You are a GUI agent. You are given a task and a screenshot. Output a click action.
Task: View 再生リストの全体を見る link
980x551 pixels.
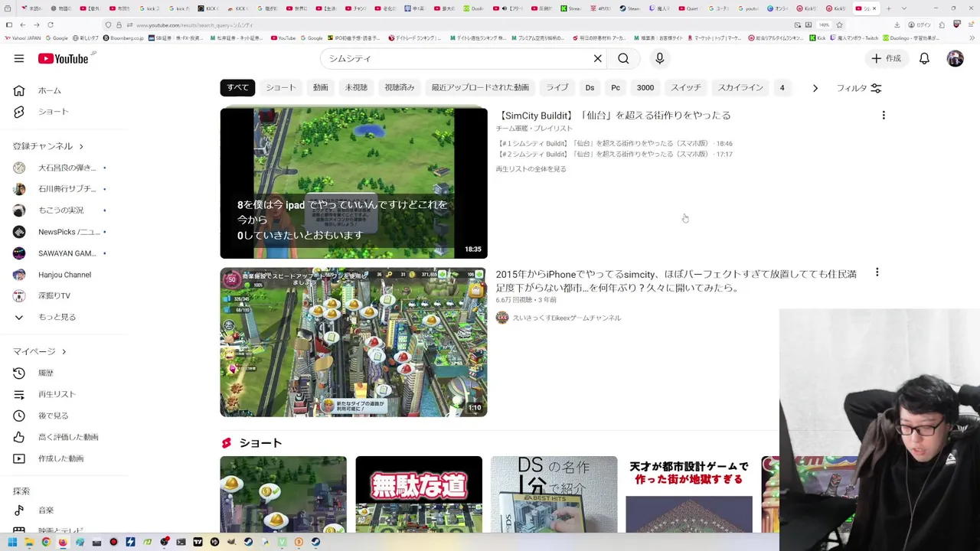(531, 169)
